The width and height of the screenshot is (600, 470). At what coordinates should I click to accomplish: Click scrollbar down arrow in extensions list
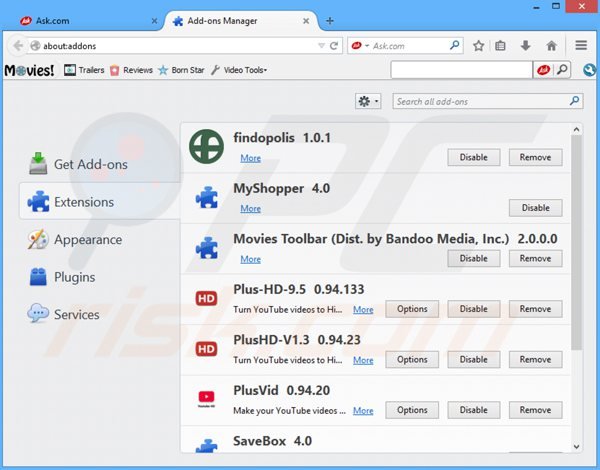tap(576, 446)
